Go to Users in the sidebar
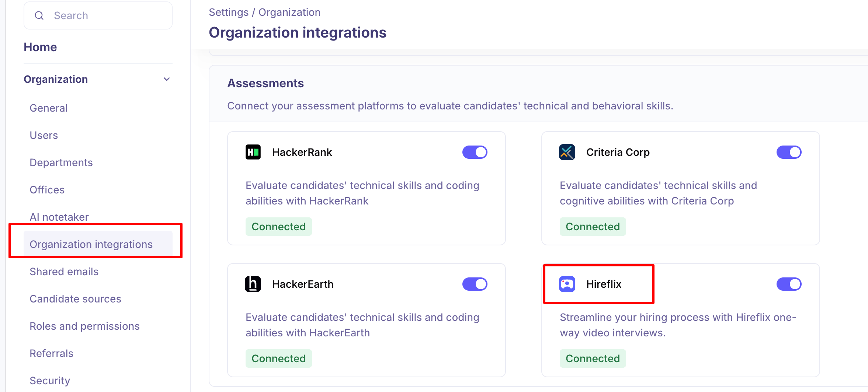 point(44,135)
